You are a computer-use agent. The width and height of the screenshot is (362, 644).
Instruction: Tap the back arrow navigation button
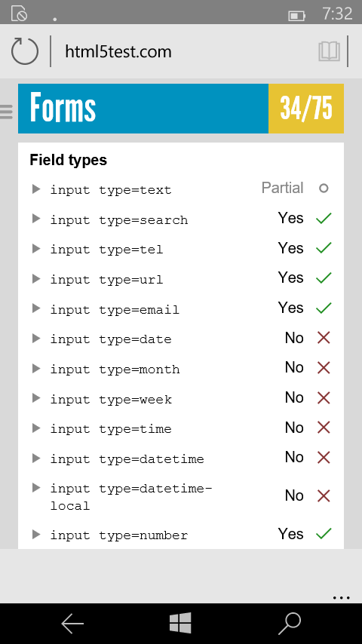(72, 624)
